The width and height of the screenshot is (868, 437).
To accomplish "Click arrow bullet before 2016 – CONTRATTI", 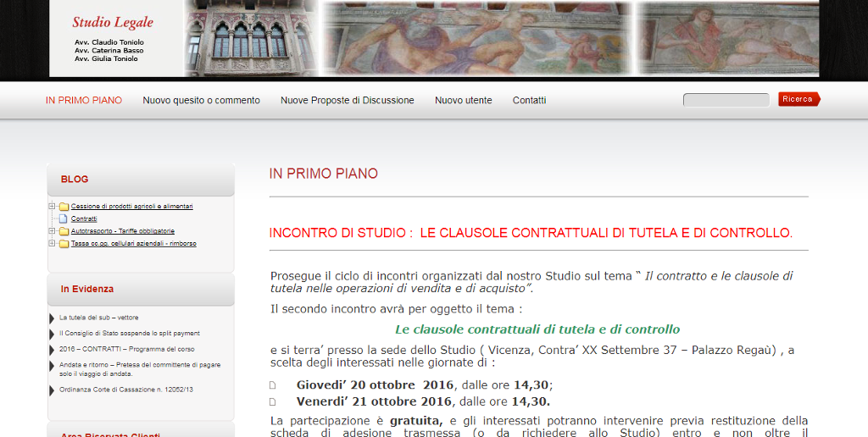I will point(52,350).
